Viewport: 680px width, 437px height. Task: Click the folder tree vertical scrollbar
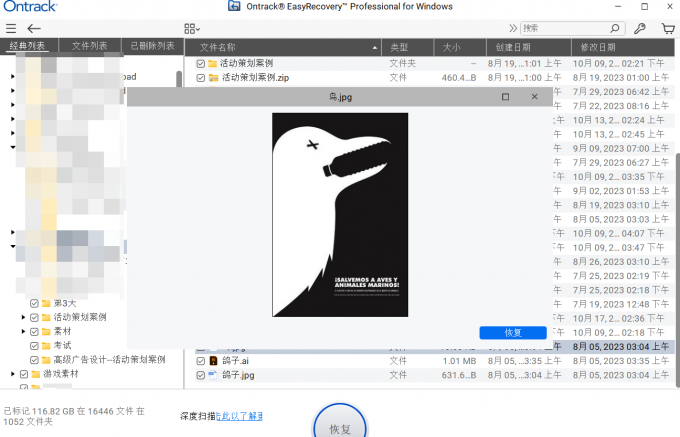coord(179,78)
